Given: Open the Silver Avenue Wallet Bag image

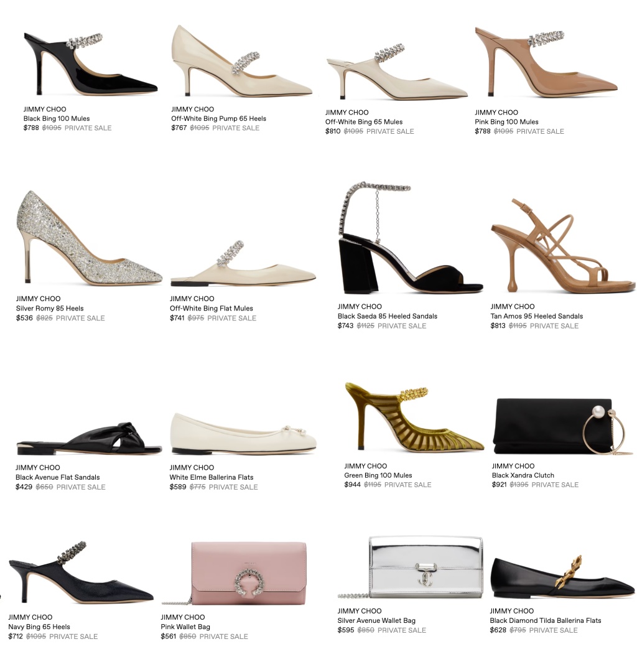Looking at the screenshot, I should (x=411, y=567).
